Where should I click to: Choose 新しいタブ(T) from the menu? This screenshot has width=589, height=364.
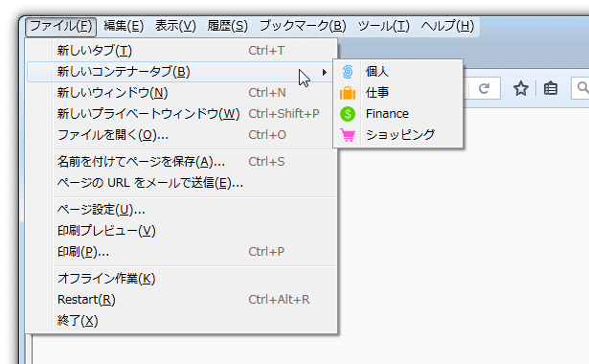click(x=181, y=51)
